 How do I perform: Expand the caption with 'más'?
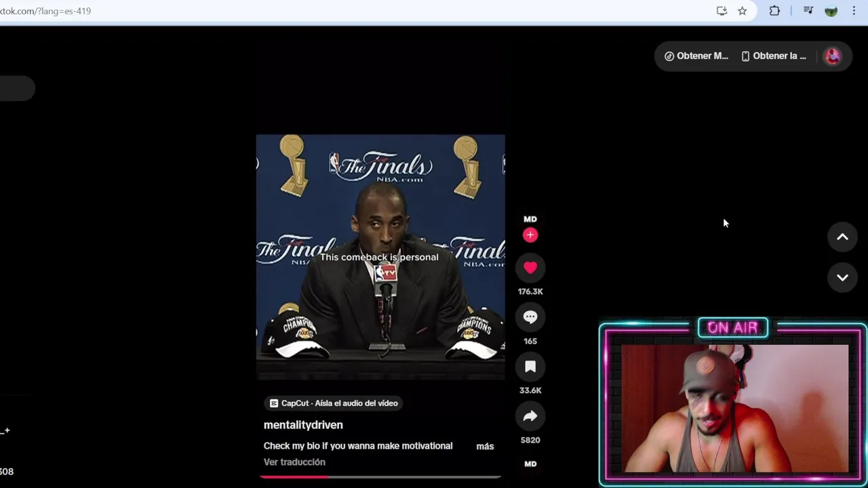485,446
